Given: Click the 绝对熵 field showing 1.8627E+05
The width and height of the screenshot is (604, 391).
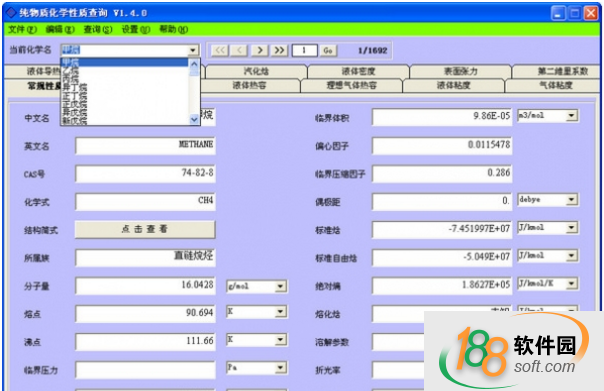Looking at the screenshot, I should pos(442,286).
